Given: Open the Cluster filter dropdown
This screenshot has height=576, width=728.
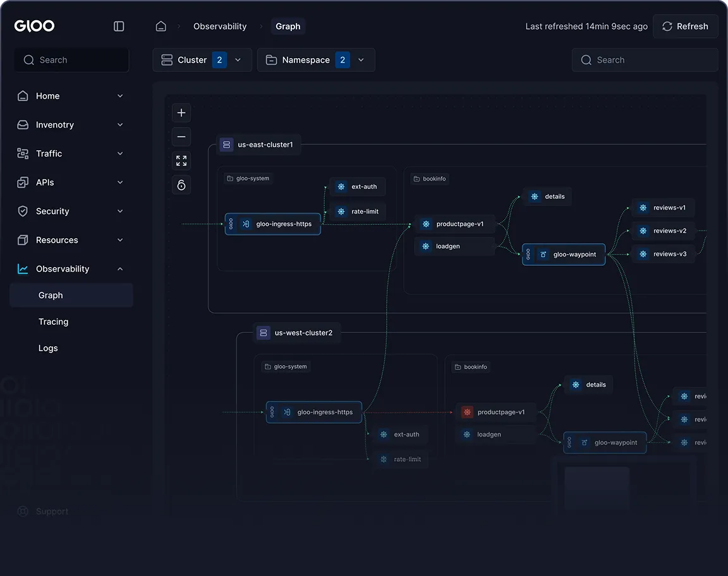Looking at the screenshot, I should [202, 60].
